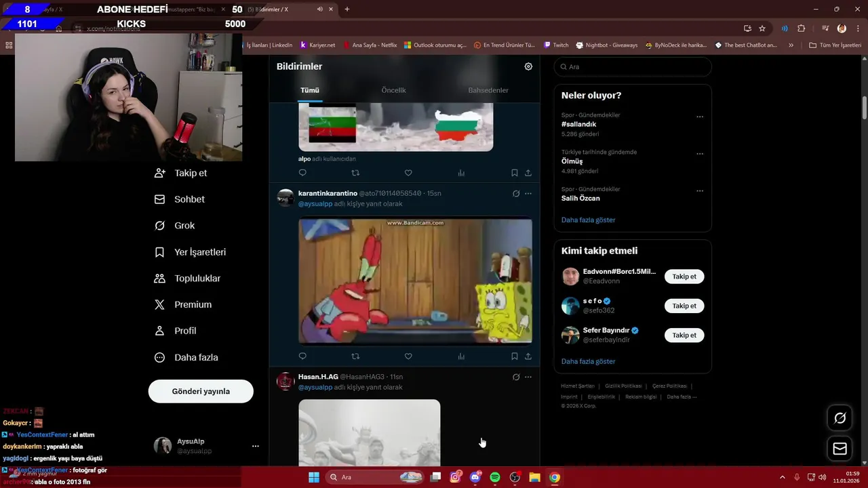Open Tüm Yer İşaretleri folder
Image resolution: width=868 pixels, height=488 pixels.
(x=835, y=45)
